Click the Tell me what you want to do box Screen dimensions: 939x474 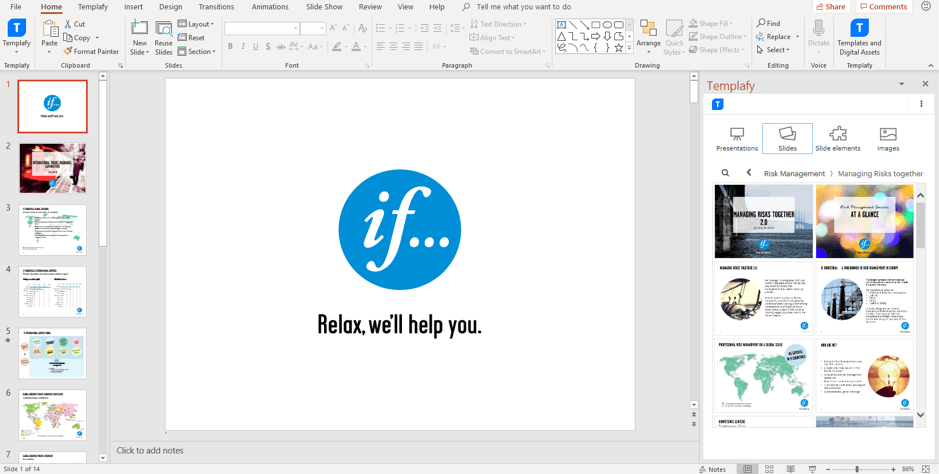(516, 7)
